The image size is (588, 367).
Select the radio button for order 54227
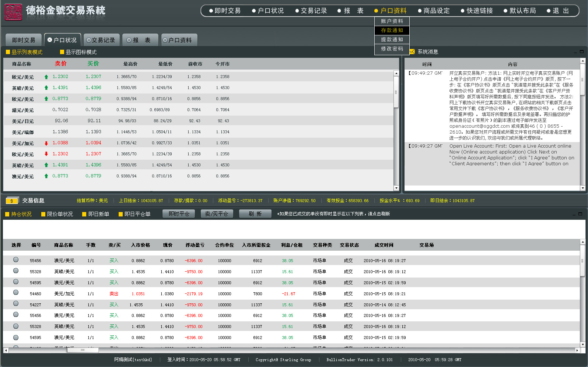click(x=16, y=303)
